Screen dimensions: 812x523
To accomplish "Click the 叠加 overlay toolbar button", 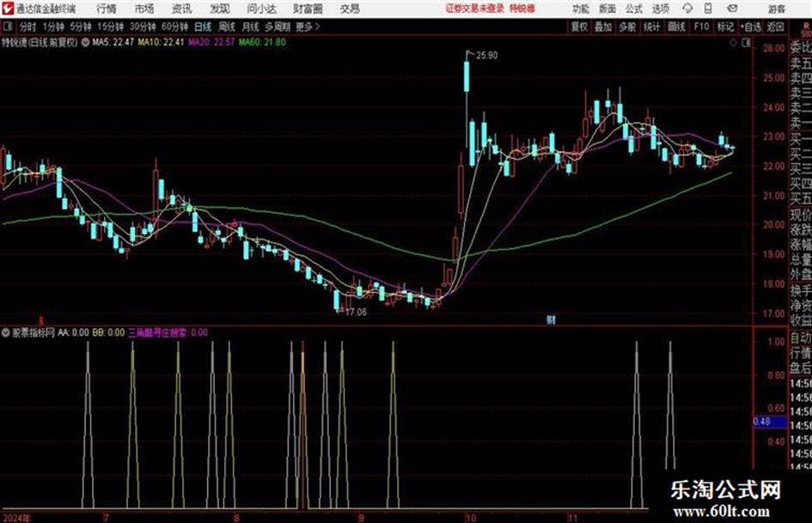I will (x=603, y=27).
